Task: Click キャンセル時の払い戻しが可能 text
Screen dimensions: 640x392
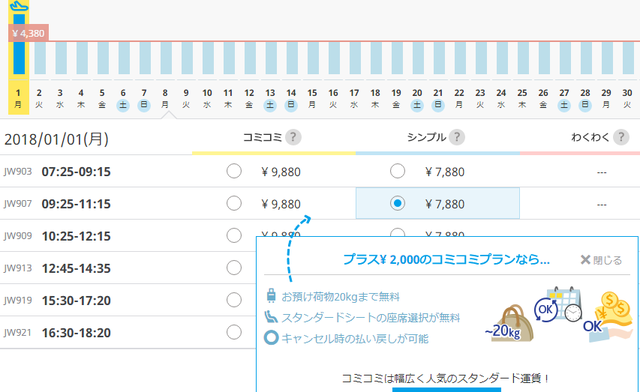Action: click(x=355, y=339)
